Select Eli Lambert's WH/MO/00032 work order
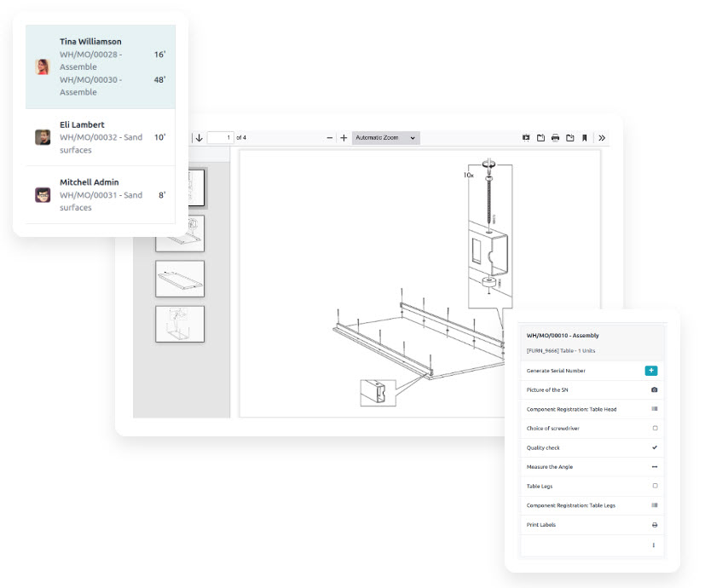 point(101,137)
